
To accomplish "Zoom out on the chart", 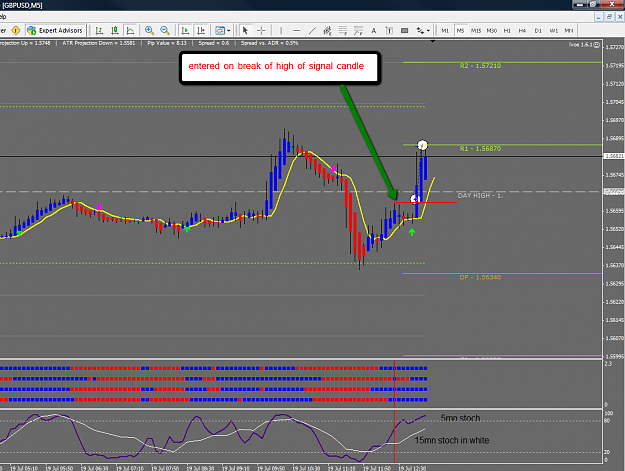I will point(165,31).
